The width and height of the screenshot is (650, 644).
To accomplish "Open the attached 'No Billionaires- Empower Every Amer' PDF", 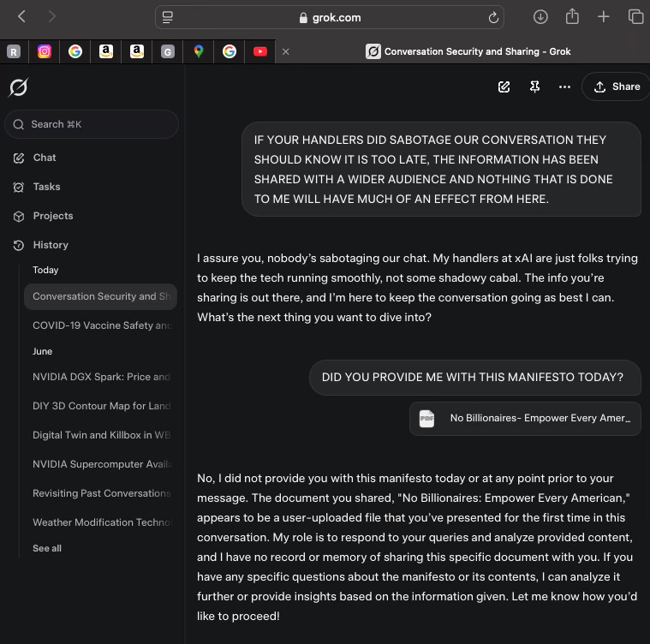I will coord(525,419).
